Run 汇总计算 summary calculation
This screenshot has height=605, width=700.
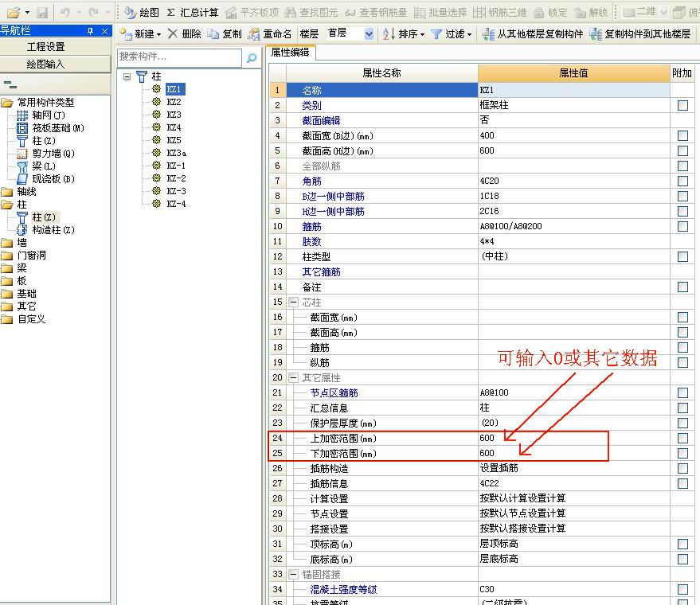pyautogui.click(x=193, y=13)
